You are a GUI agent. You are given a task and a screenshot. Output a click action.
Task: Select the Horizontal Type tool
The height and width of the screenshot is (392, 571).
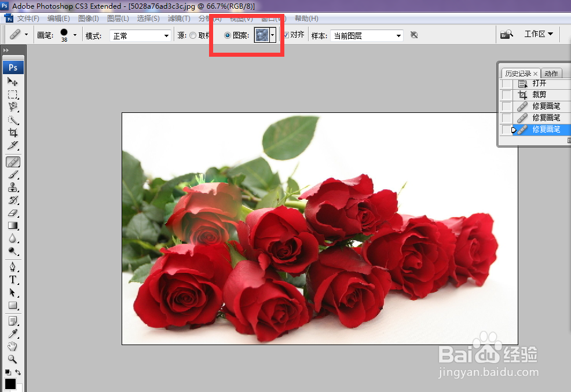(13, 280)
